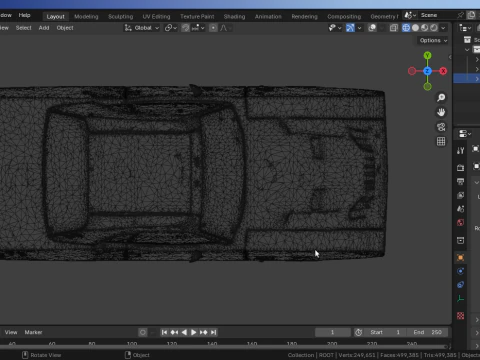Viewport: 480px width, 360px height.
Task: Toggle snapping with the magnet icon
Action: (x=185, y=28)
